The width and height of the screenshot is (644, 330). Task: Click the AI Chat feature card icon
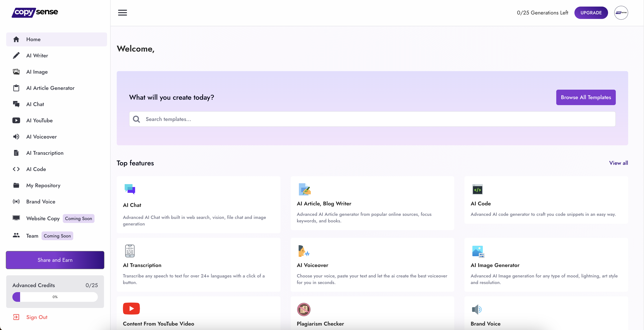point(130,189)
